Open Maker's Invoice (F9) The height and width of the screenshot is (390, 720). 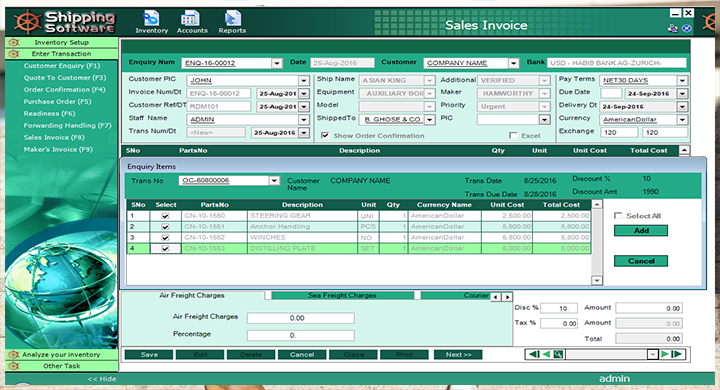pyautogui.click(x=58, y=149)
